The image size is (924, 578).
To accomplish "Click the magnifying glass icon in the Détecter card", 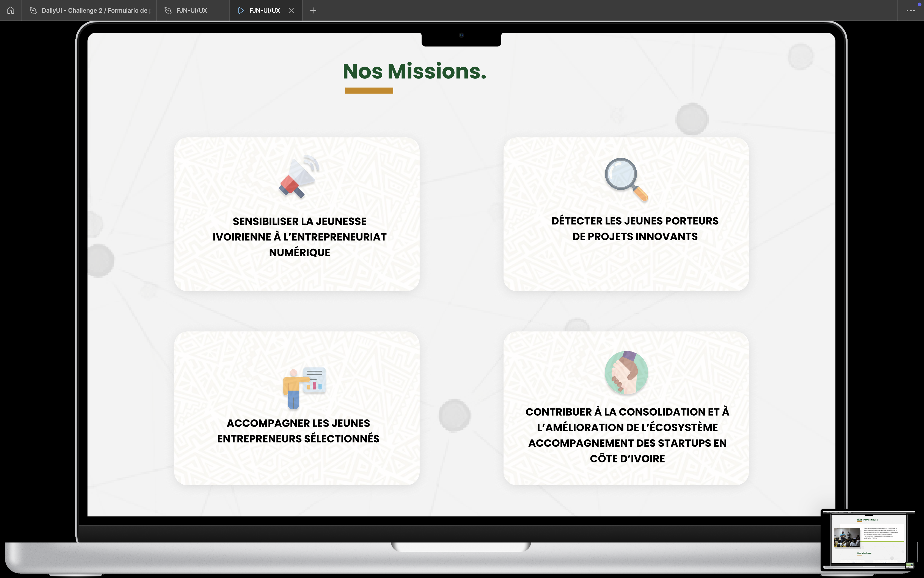I will point(626,180).
